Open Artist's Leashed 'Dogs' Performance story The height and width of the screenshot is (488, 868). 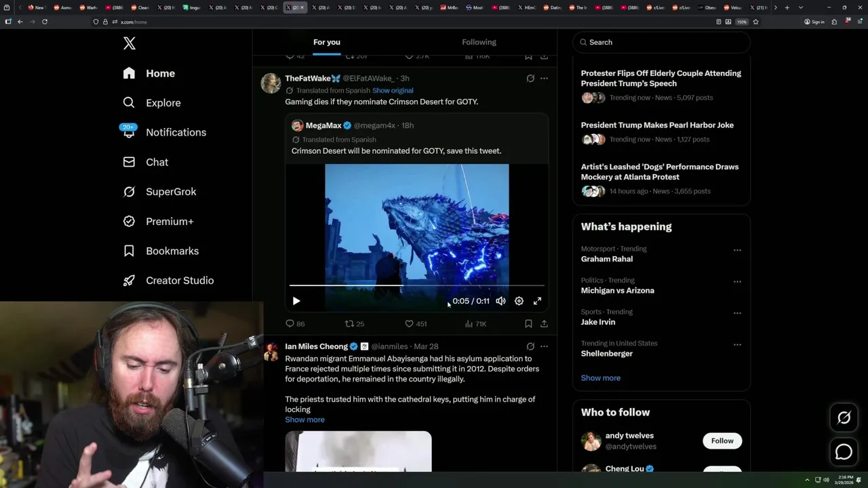coord(660,171)
